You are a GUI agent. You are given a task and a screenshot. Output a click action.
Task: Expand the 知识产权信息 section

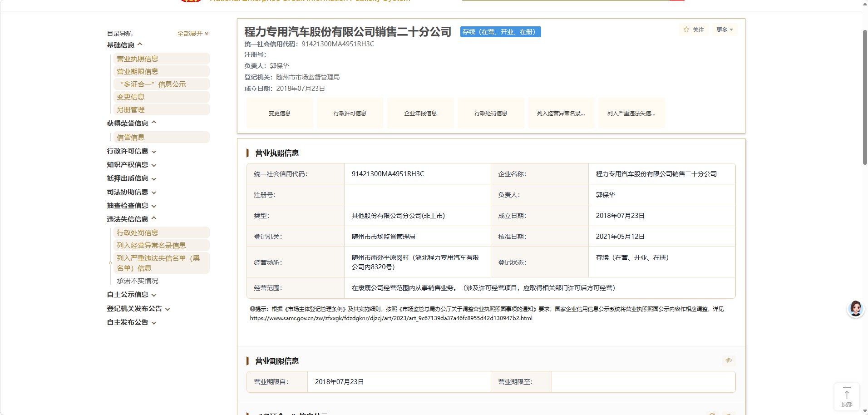(132, 165)
